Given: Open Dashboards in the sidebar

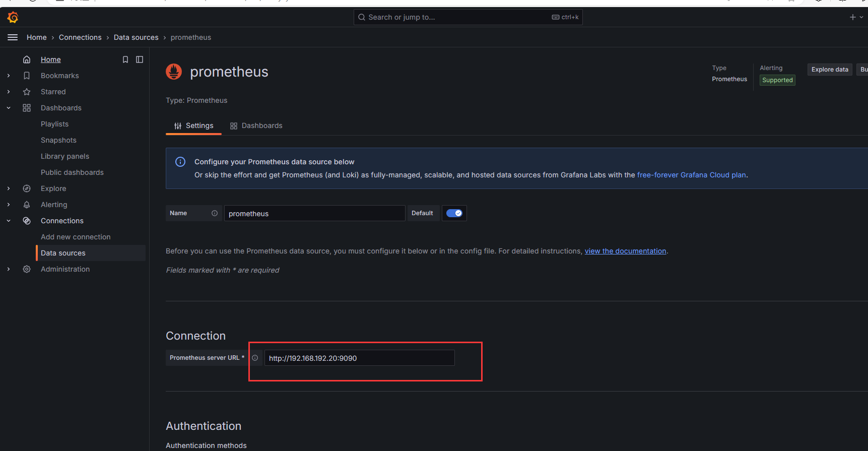Looking at the screenshot, I should [x=61, y=108].
